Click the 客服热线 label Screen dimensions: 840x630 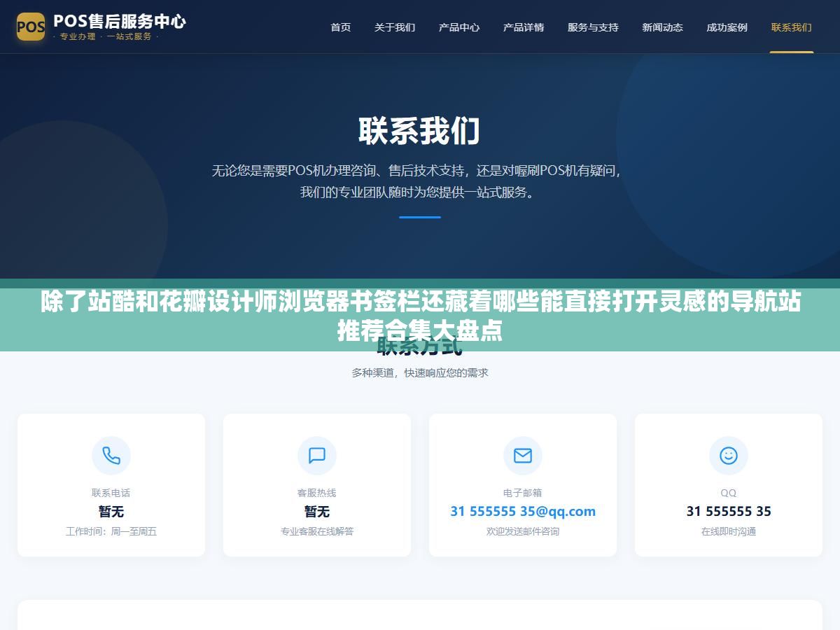[317, 493]
